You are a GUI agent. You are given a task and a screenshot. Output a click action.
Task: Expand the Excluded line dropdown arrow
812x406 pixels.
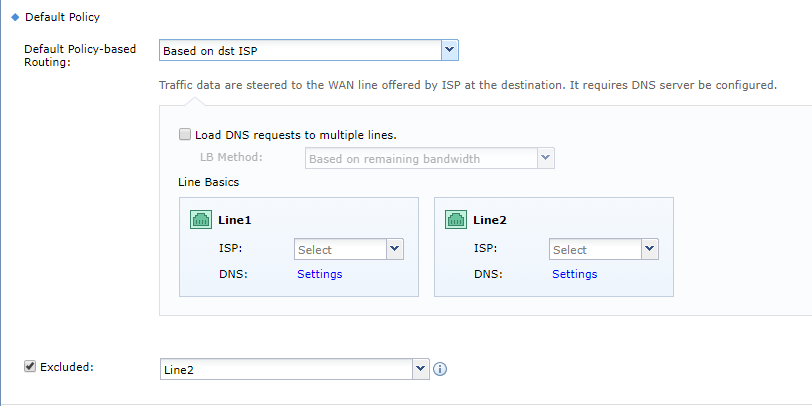[421, 369]
